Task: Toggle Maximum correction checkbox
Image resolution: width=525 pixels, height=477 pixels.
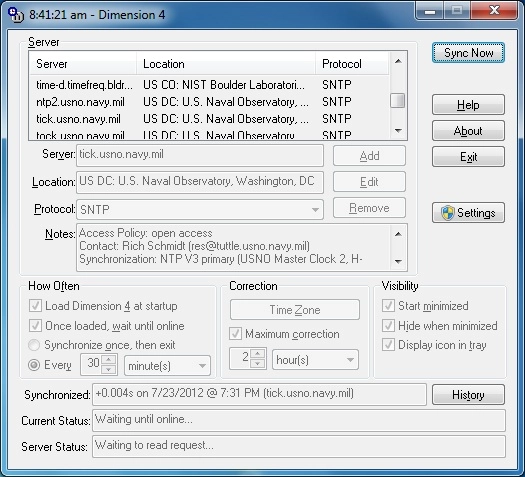Action: (235, 333)
